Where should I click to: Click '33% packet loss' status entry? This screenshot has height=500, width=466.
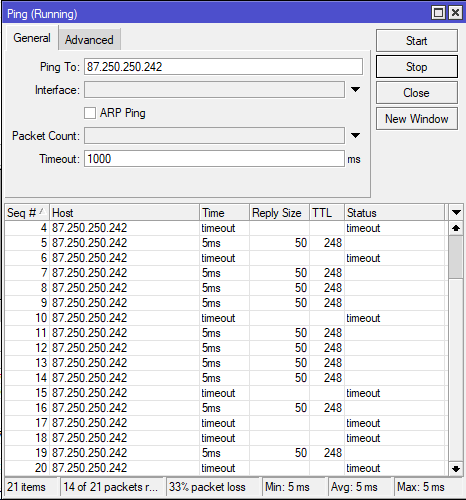pyautogui.click(x=207, y=487)
